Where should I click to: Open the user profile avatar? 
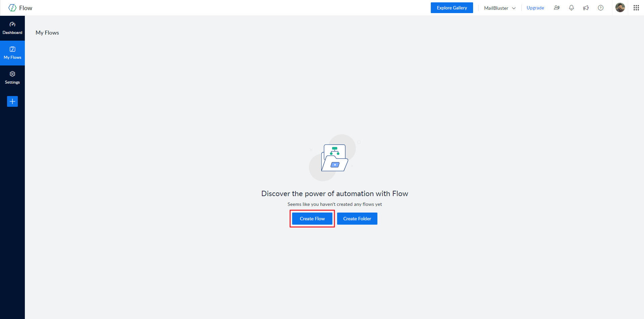coord(620,7)
